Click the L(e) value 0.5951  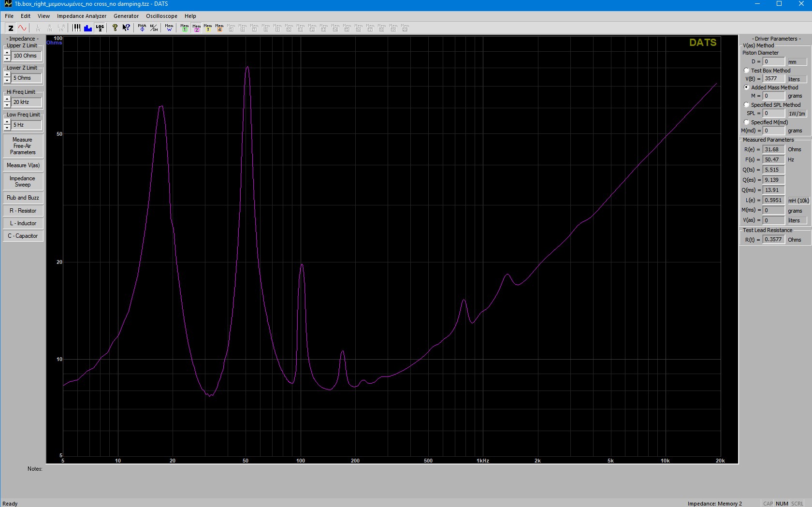point(773,200)
